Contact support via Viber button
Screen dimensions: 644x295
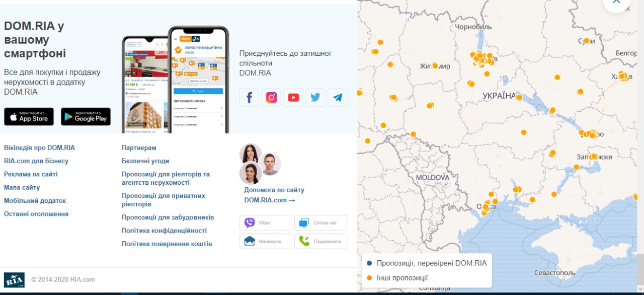tap(266, 223)
